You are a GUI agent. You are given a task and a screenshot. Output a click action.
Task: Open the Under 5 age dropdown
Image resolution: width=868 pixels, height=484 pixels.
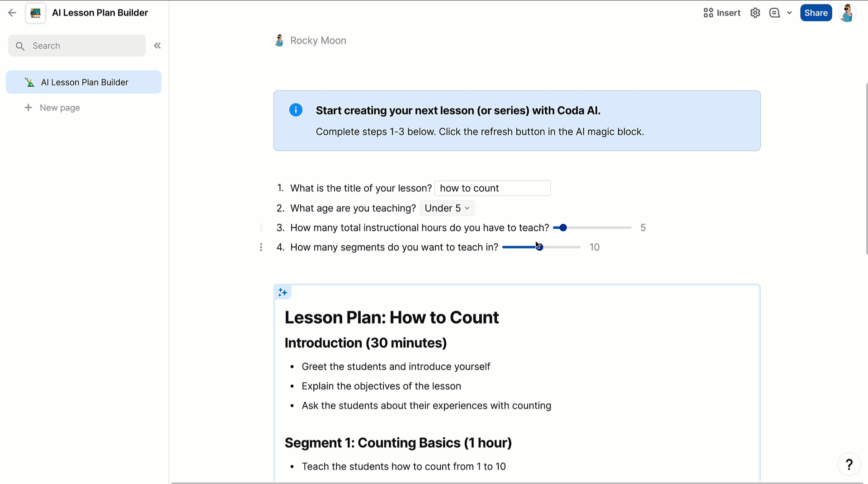coord(447,208)
